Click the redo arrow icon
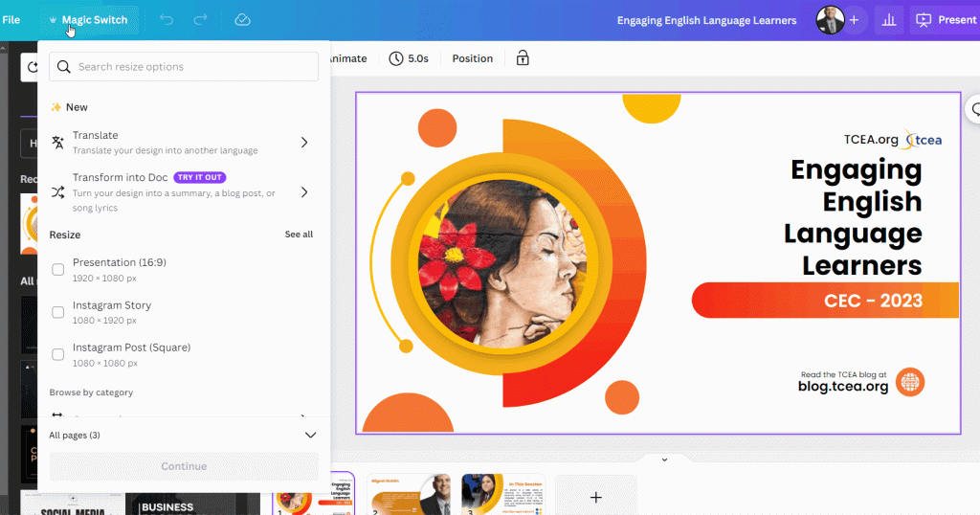The width and height of the screenshot is (980, 515). click(200, 20)
